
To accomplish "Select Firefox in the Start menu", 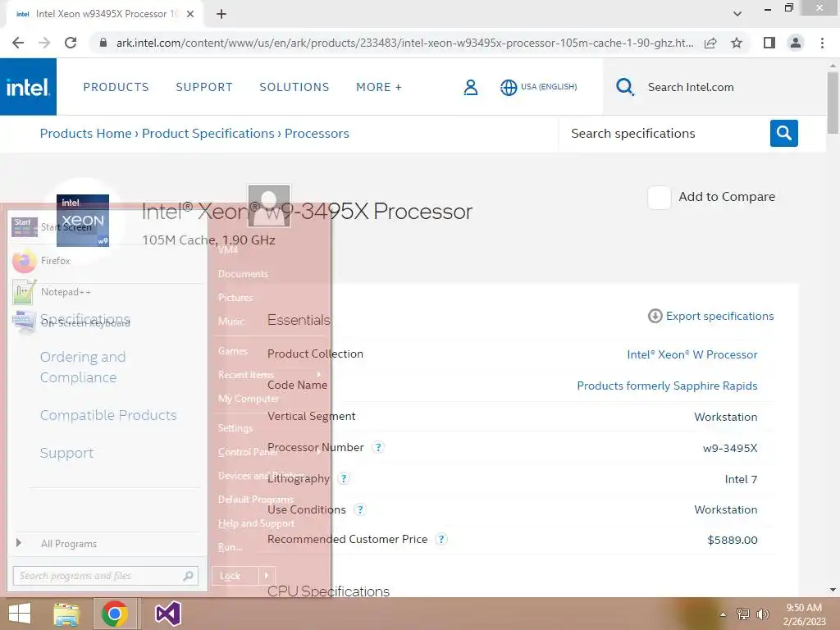I will pyautogui.click(x=107, y=261).
